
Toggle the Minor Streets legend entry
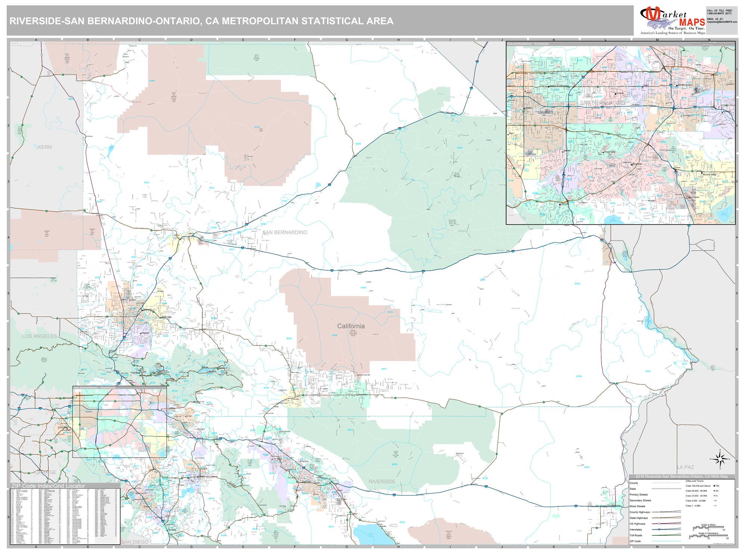click(666, 507)
